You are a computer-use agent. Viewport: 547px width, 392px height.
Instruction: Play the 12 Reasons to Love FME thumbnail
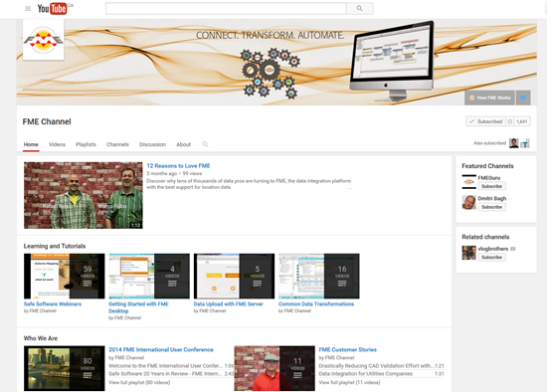83,195
